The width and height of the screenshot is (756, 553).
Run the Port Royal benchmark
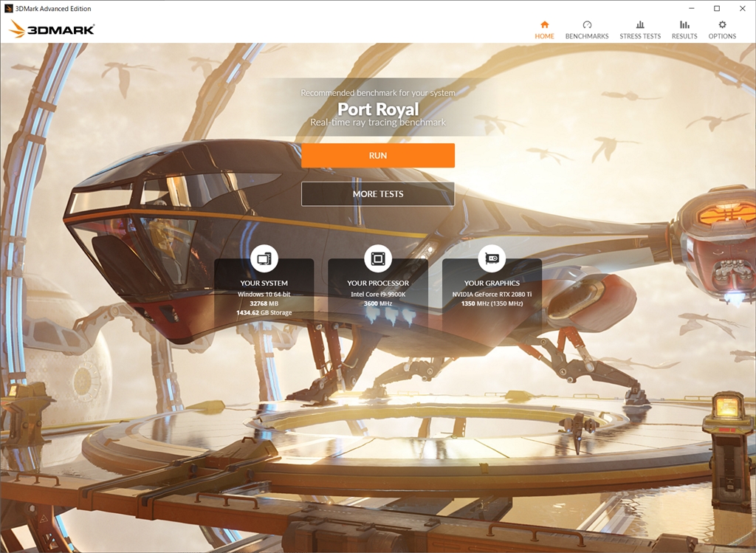click(377, 155)
